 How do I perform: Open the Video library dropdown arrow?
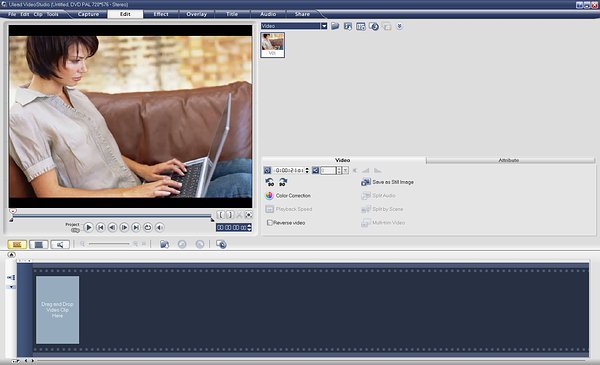(x=324, y=26)
